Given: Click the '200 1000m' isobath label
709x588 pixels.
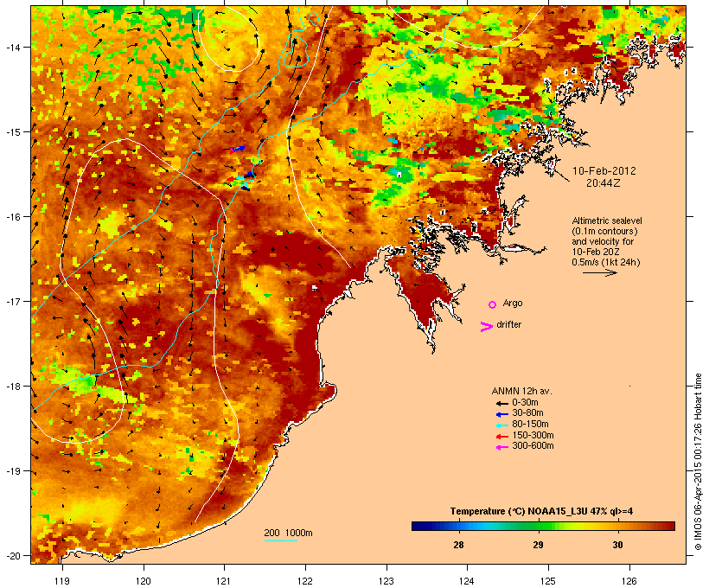Looking at the screenshot, I should tap(288, 533).
